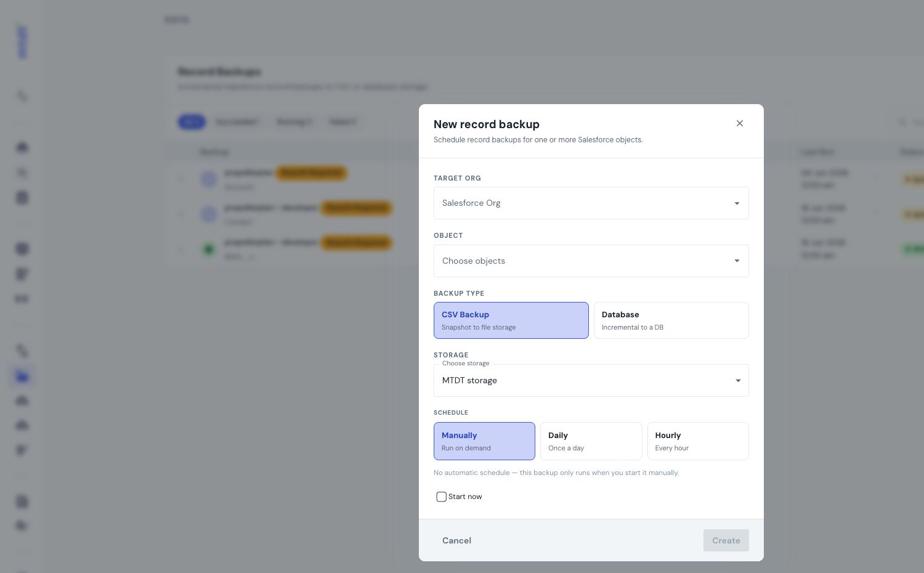Expand the Choose objects dropdown
The height and width of the screenshot is (573, 924).
coord(591,261)
